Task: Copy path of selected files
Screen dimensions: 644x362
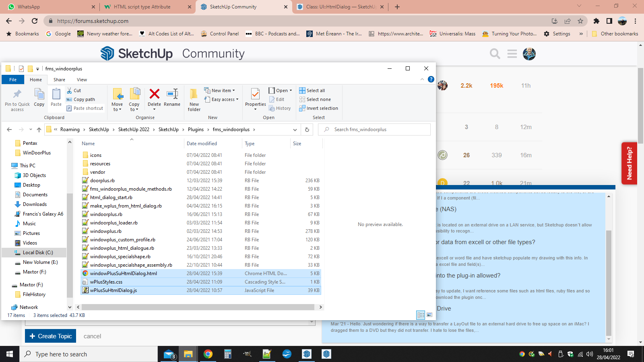Action: click(81, 99)
